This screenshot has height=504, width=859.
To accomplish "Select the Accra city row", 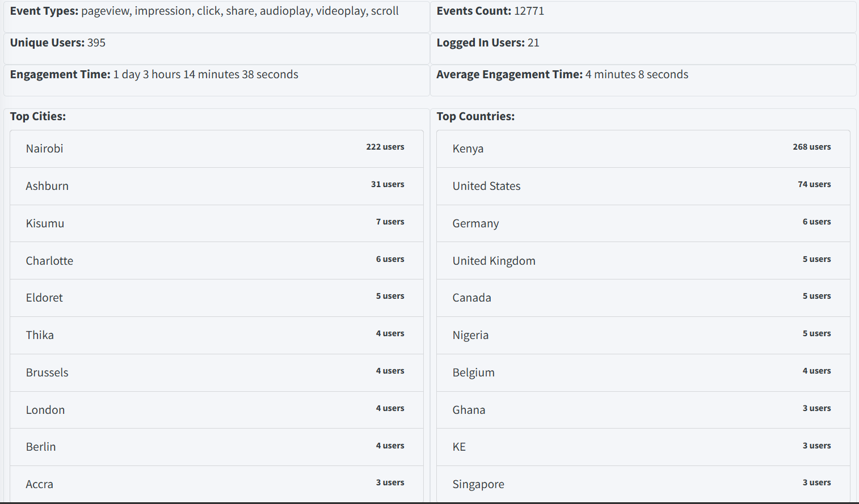I will 216,484.
